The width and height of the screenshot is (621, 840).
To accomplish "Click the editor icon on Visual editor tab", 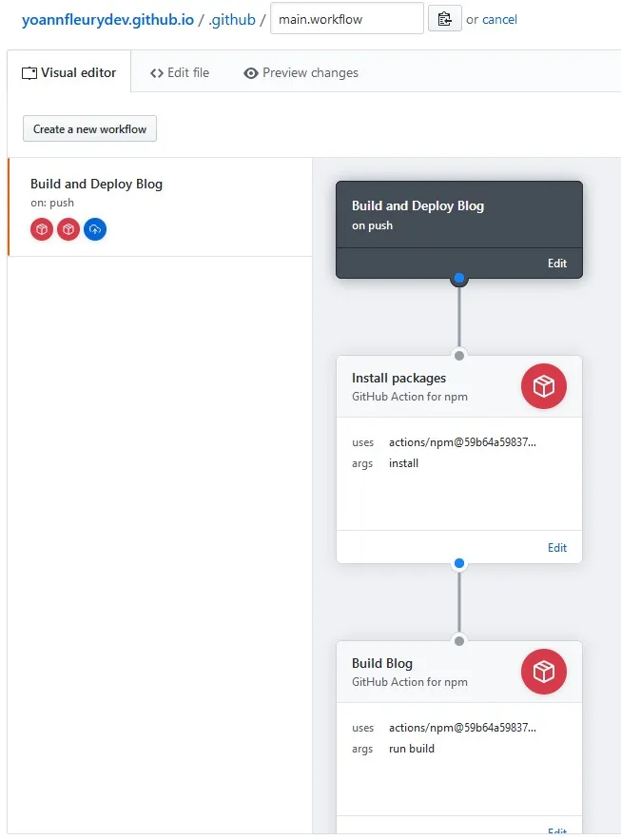I will [29, 71].
